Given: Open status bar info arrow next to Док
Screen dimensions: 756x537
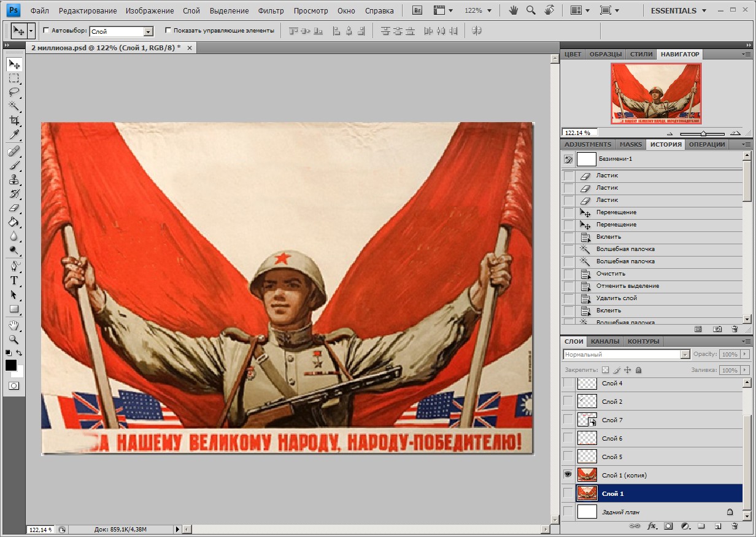Looking at the screenshot, I should (178, 529).
